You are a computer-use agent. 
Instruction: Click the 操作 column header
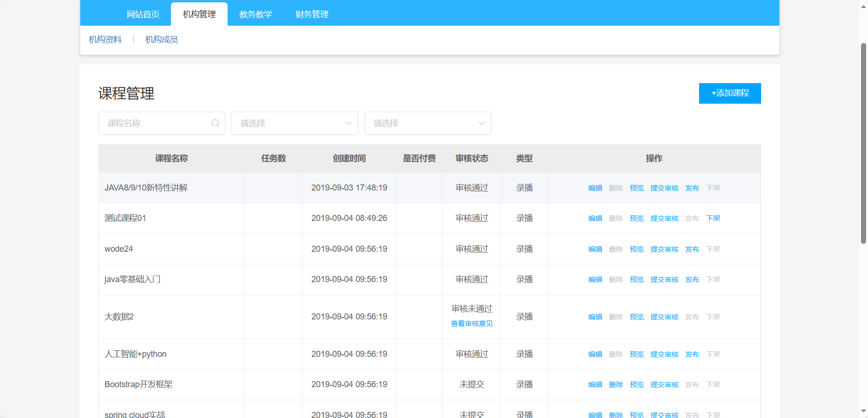(654, 158)
